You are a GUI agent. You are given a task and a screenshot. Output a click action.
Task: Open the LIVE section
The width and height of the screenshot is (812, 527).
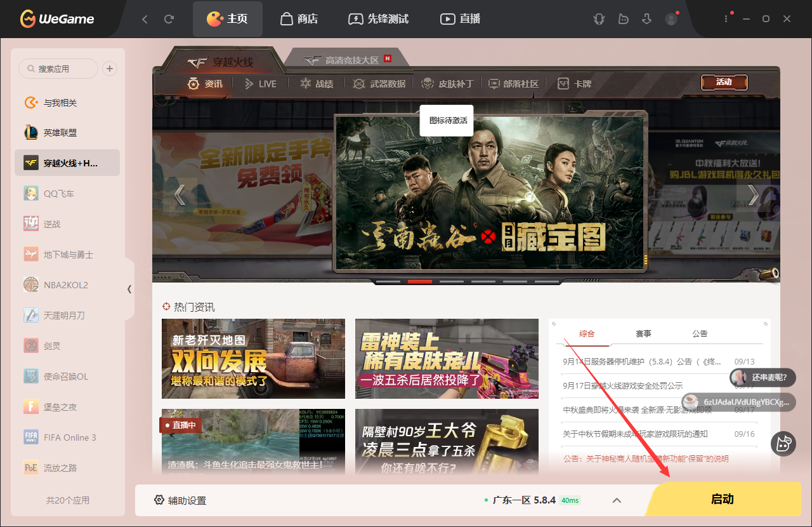pyautogui.click(x=259, y=83)
